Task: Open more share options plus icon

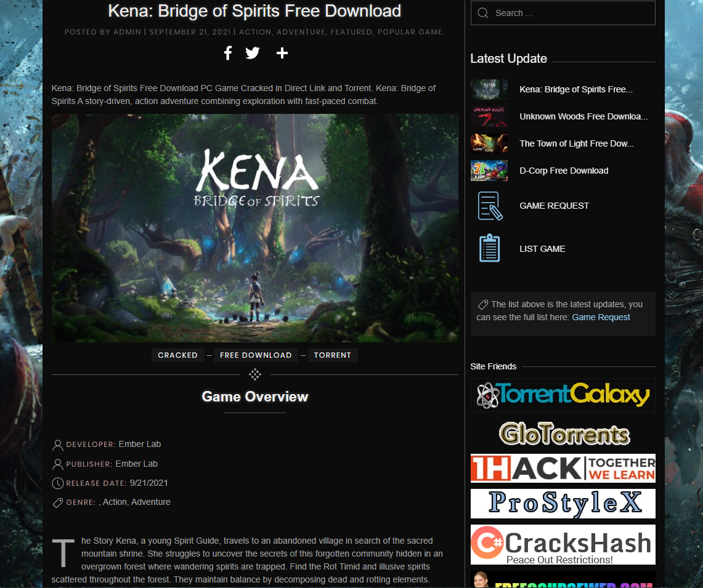Action: [x=282, y=53]
